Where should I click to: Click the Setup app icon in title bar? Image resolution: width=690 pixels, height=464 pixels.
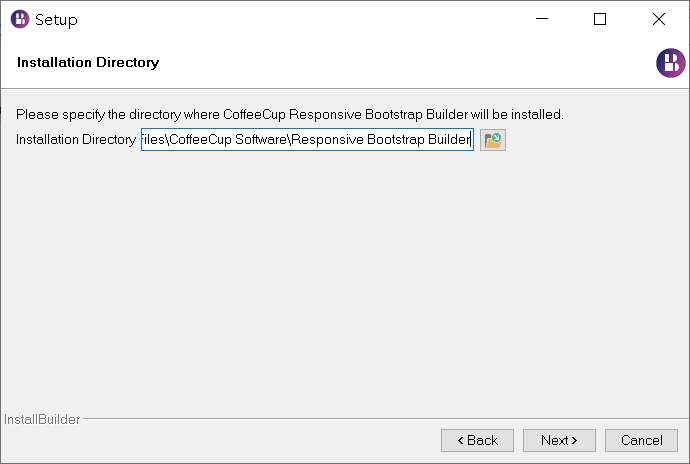point(19,19)
